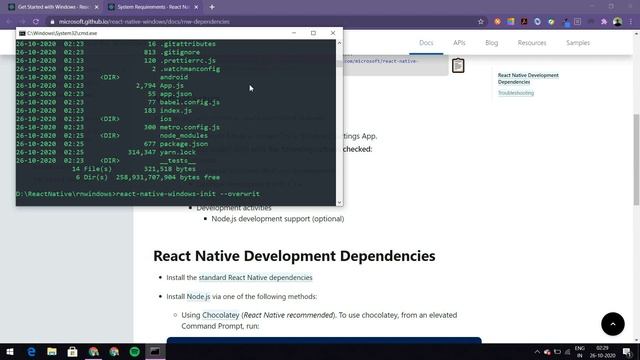Image resolution: width=640 pixels, height=360 pixels.
Task: Open the Docs navigation item
Action: point(426,43)
